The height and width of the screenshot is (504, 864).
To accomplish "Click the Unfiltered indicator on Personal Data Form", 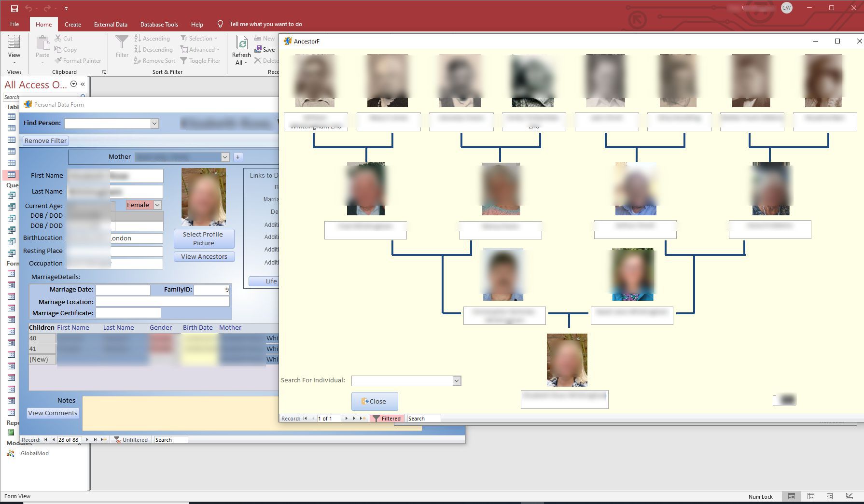I will pos(131,439).
